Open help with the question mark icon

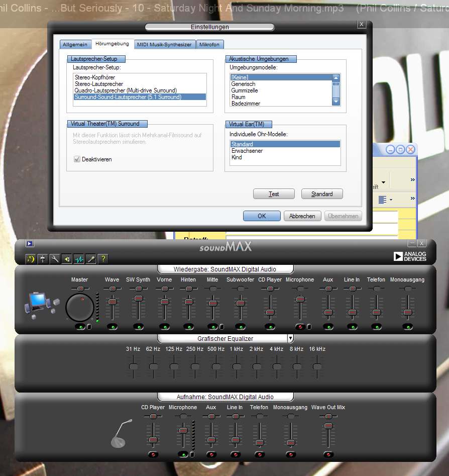(x=103, y=259)
